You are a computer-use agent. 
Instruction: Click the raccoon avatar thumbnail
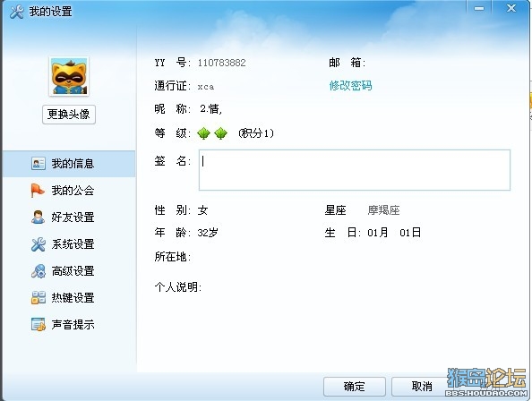(69, 76)
